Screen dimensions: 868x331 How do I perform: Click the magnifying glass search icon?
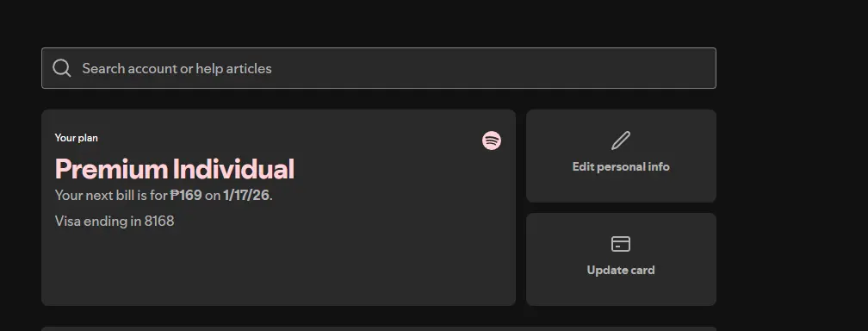click(x=61, y=68)
